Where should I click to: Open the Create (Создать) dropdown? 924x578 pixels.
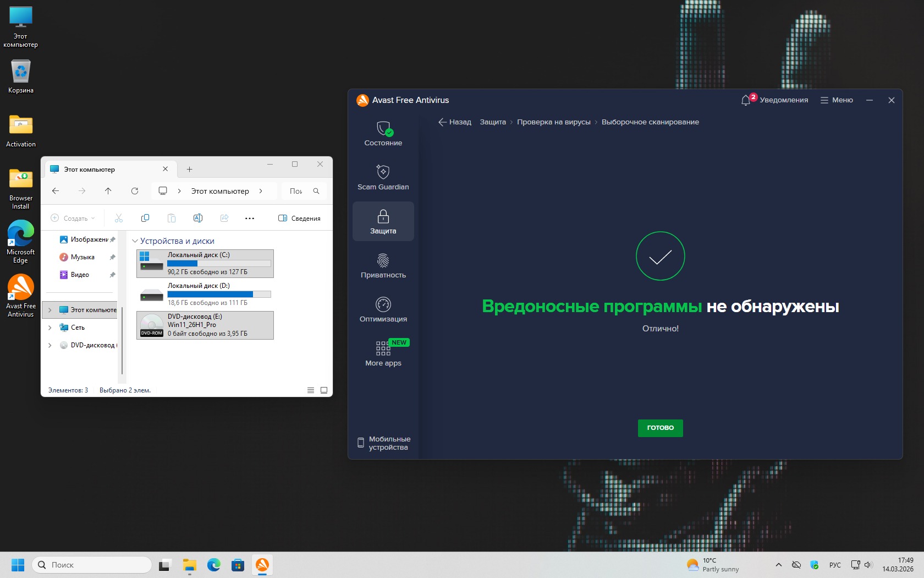coord(73,219)
